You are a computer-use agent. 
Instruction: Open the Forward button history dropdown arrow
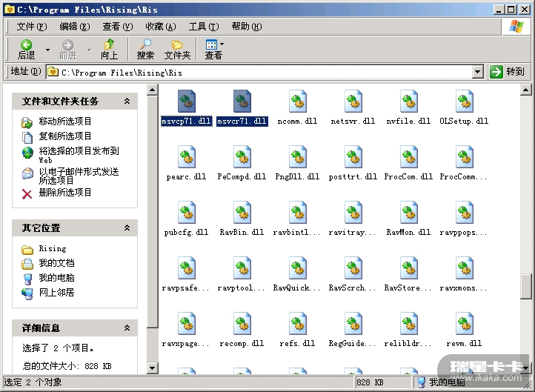(89, 50)
